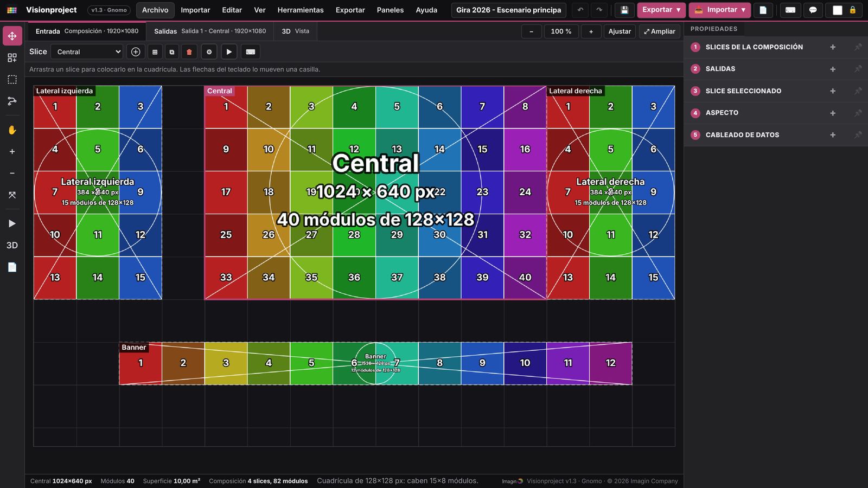The width and height of the screenshot is (868, 488).
Task: Click the play icon in left sidebar
Action: coord(12,223)
